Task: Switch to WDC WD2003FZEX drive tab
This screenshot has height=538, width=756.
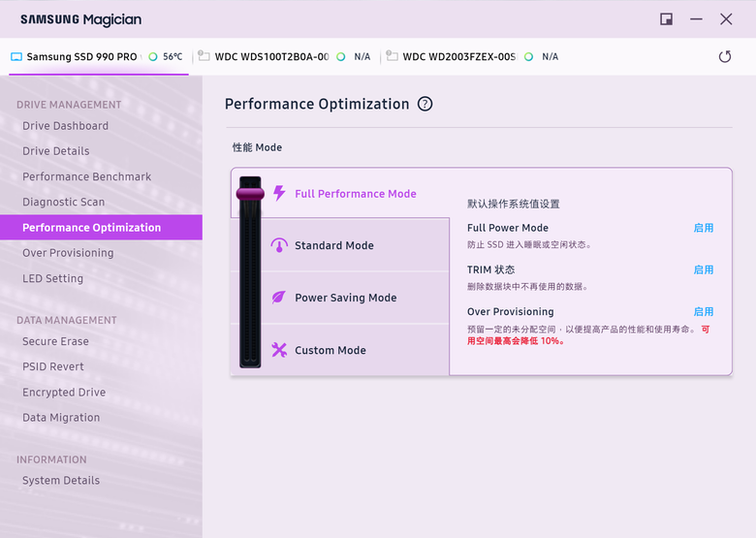Action: (x=474, y=57)
